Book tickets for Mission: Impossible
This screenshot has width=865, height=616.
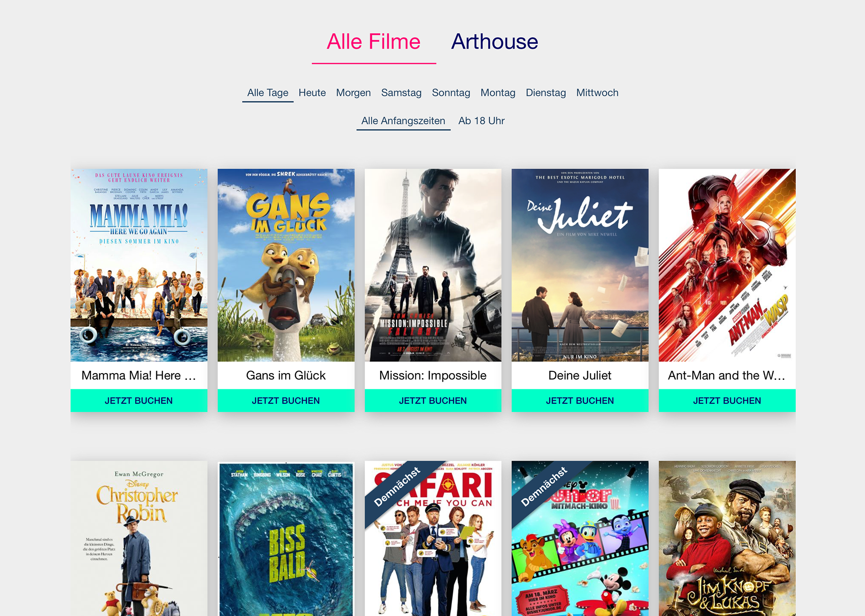(432, 400)
